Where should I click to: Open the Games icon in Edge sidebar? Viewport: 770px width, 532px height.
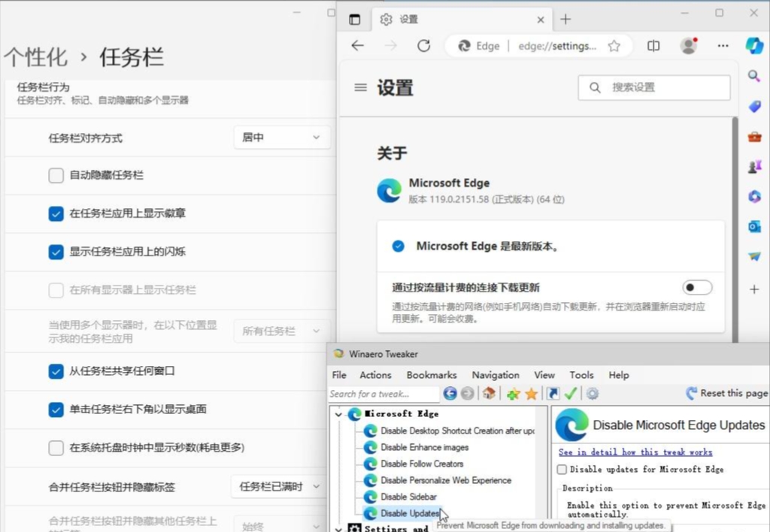(754, 166)
